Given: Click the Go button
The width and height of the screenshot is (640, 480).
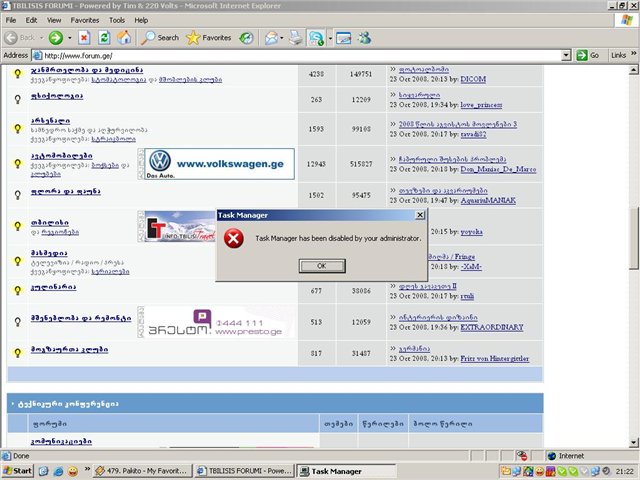Looking at the screenshot, I should coord(588,55).
